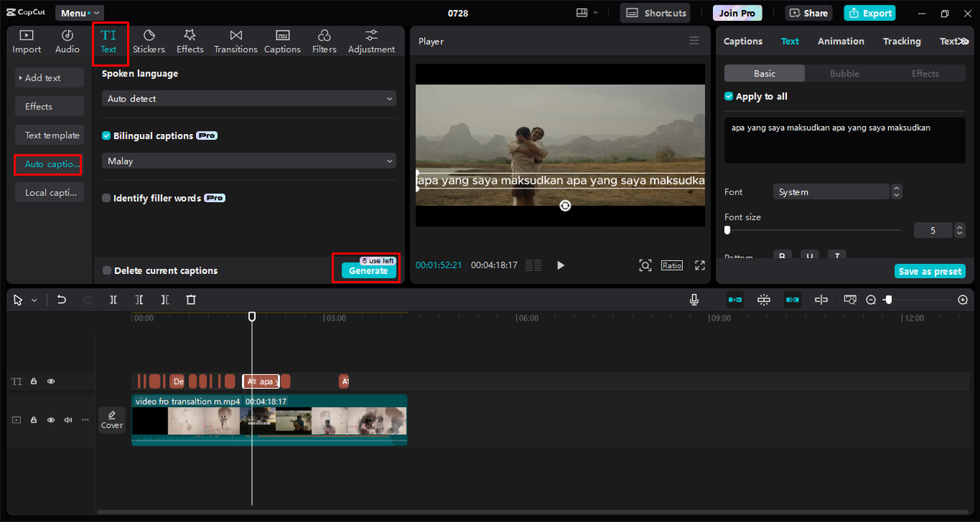Click the player zoom focus icon
Screen dimensions: 980x522
pos(645,265)
